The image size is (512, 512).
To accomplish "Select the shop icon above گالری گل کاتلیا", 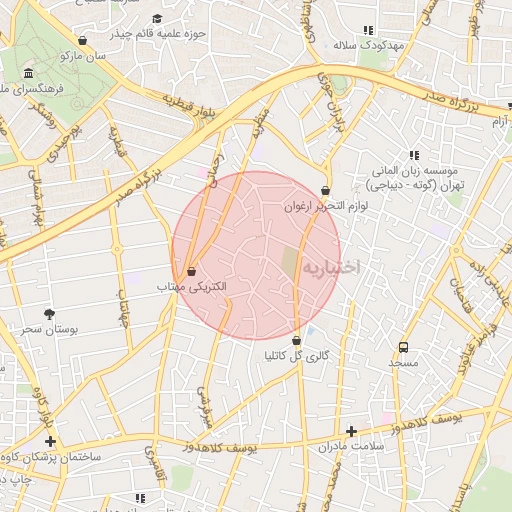I will click(296, 341).
